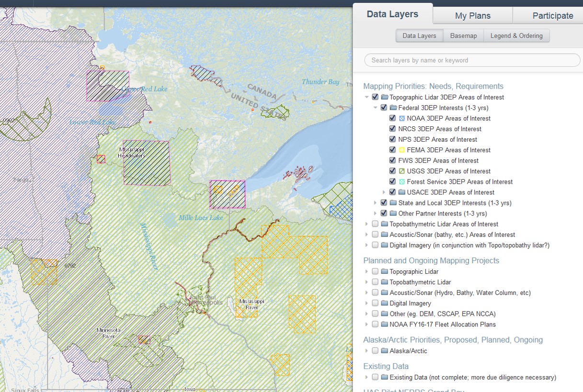Uncheck FEMA 3DEP Areas of Interest
This screenshot has width=583, height=392.
[x=392, y=150]
